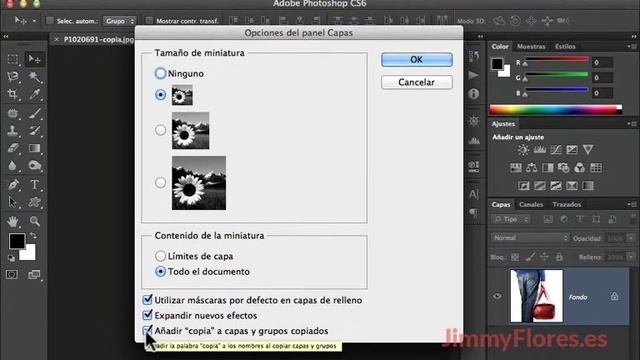This screenshot has width=640, height=360.
Task: Open the Capas panel flyout menu
Action: point(632,204)
